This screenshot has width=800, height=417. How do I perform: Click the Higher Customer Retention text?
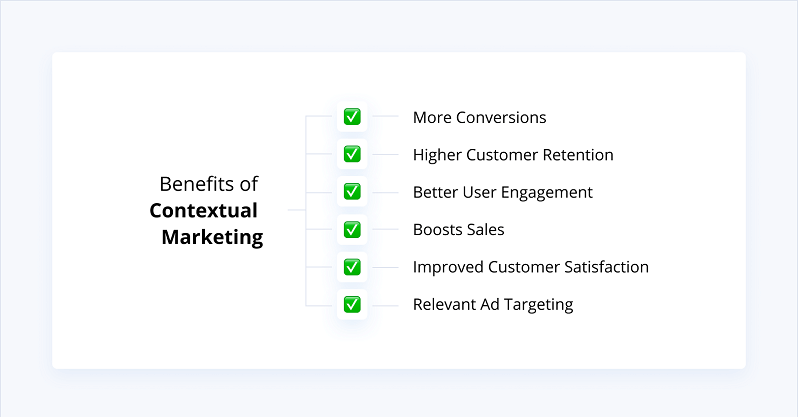pos(513,155)
